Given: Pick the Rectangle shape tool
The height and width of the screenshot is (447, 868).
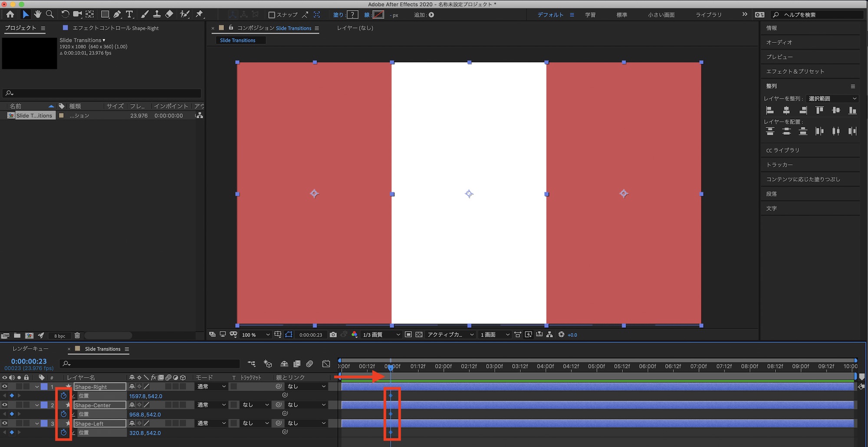Looking at the screenshot, I should coord(105,14).
